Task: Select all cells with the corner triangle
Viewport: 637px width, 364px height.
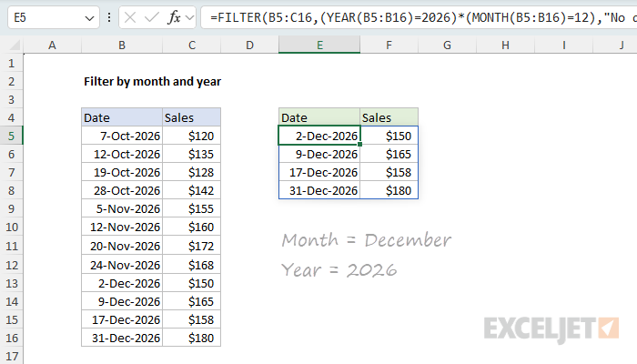Action: (15, 45)
